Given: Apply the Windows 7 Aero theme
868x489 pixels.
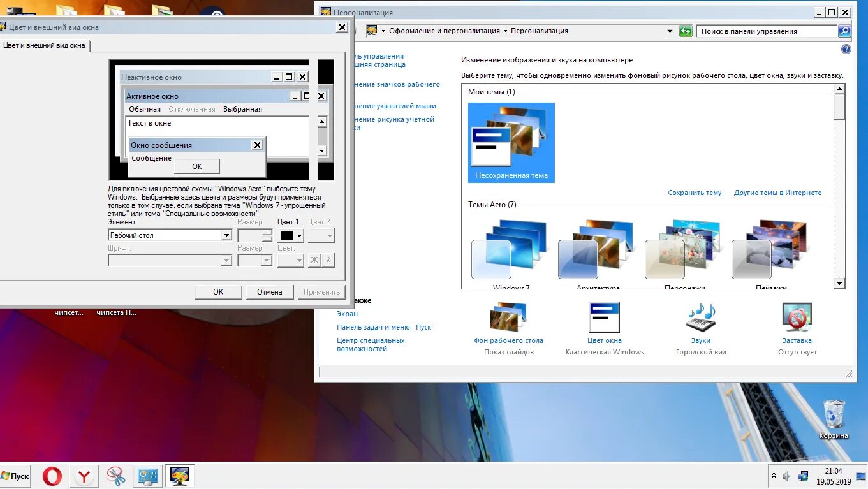Looking at the screenshot, I should 511,253.
